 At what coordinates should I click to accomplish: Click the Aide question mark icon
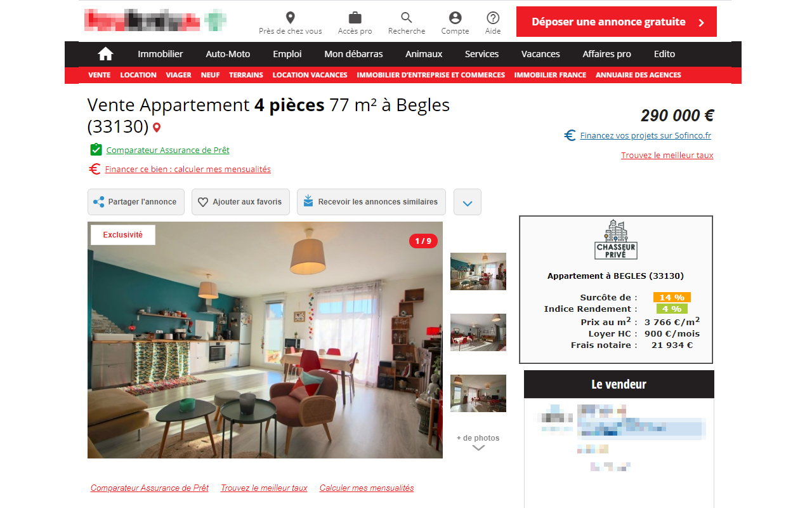(x=493, y=18)
